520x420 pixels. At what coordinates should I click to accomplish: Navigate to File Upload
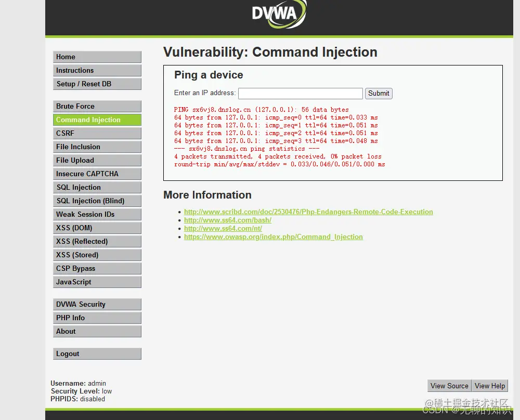[x=97, y=161]
